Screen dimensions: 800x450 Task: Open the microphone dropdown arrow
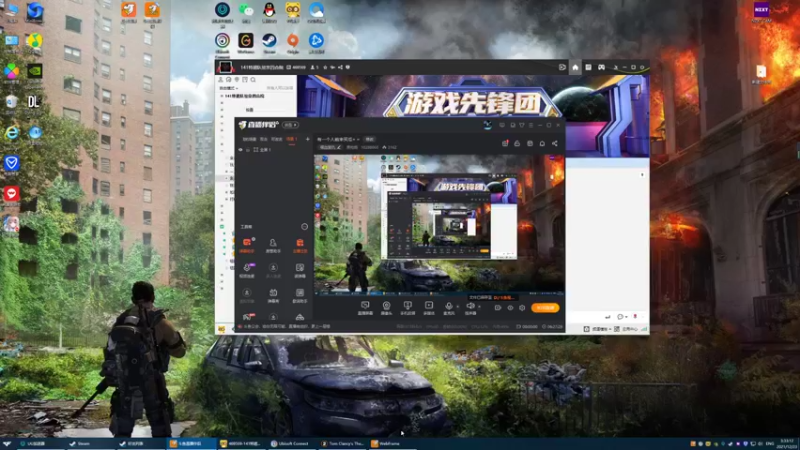(x=457, y=307)
